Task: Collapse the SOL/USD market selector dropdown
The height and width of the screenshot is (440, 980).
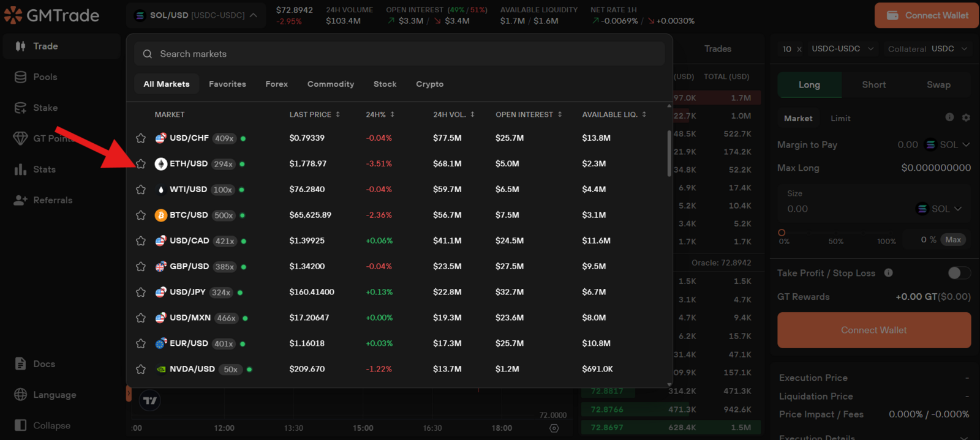Action: click(254, 15)
